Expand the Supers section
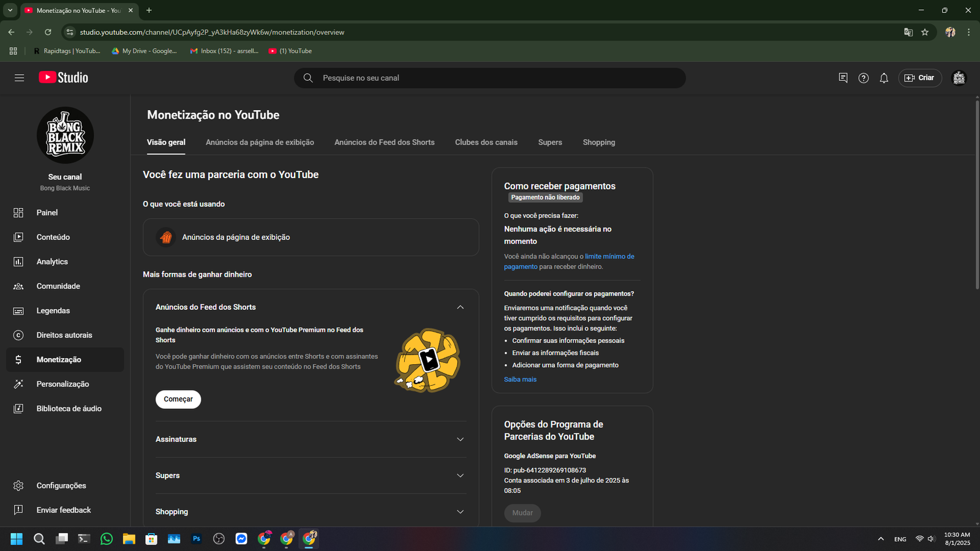The height and width of the screenshot is (551, 980). tap(460, 475)
